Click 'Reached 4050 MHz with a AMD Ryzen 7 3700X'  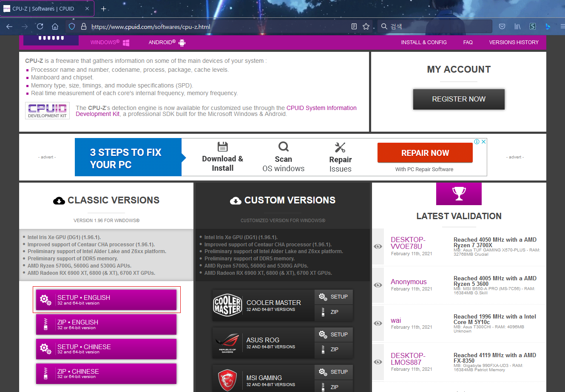tap(495, 243)
